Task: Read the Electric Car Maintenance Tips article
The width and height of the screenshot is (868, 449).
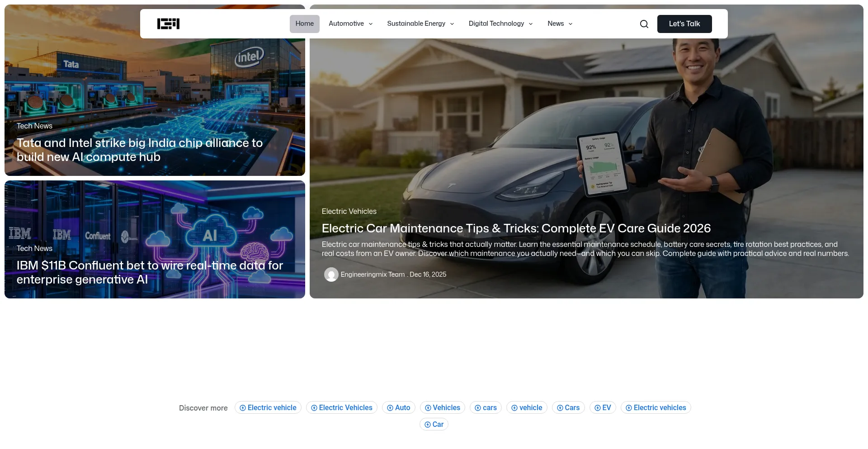Action: [x=516, y=228]
